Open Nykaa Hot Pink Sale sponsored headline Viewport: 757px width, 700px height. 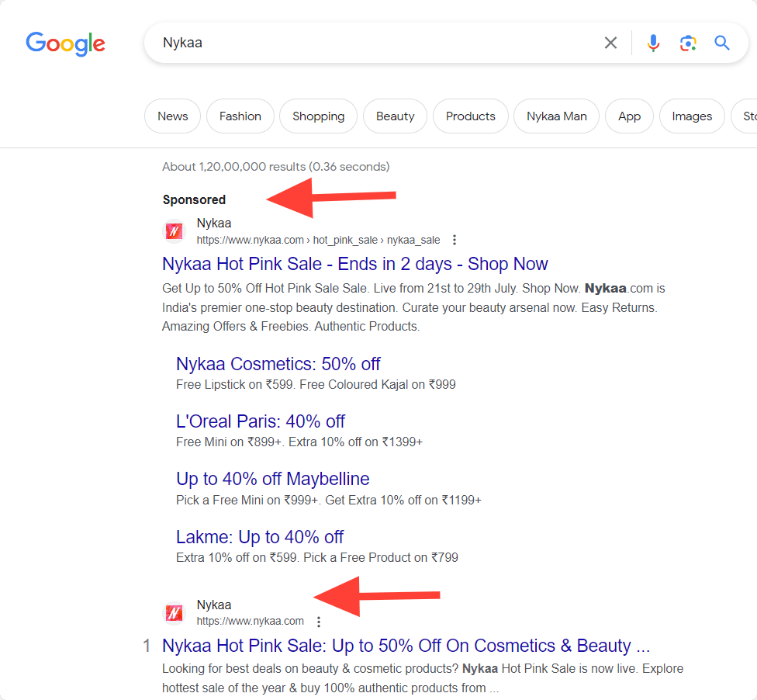354,264
